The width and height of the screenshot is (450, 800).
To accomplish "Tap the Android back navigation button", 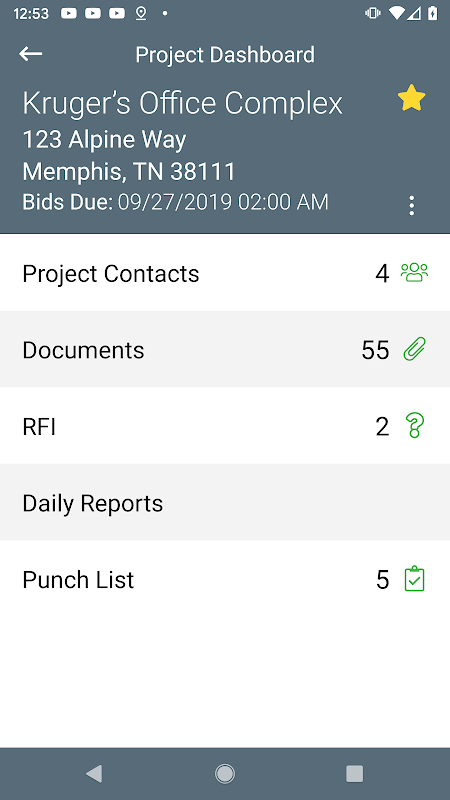I will (x=94, y=773).
